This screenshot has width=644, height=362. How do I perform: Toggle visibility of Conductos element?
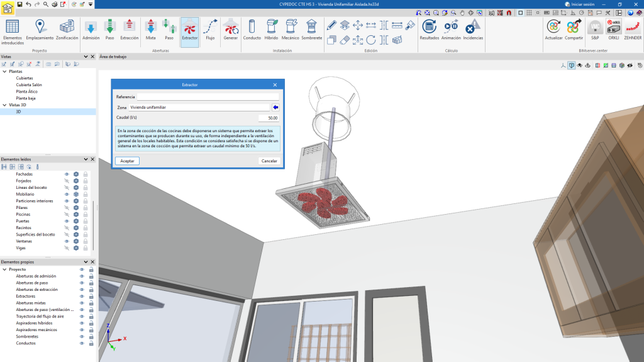(82, 343)
